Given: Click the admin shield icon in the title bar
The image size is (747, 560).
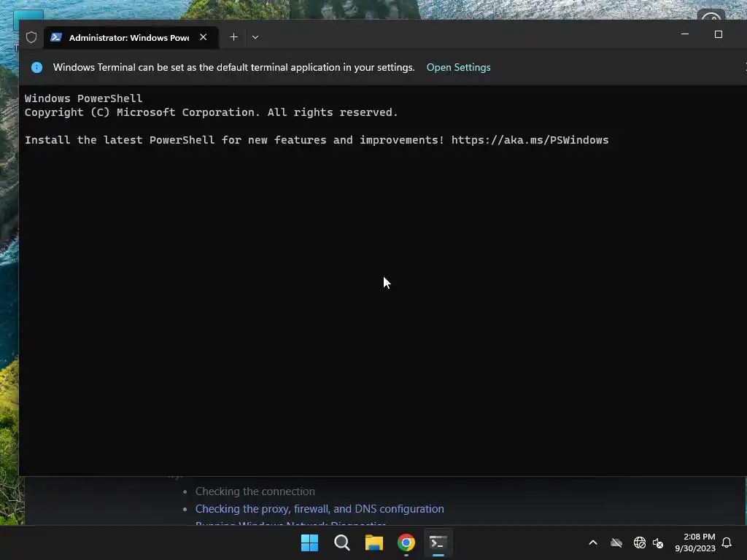Looking at the screenshot, I should coord(31,37).
